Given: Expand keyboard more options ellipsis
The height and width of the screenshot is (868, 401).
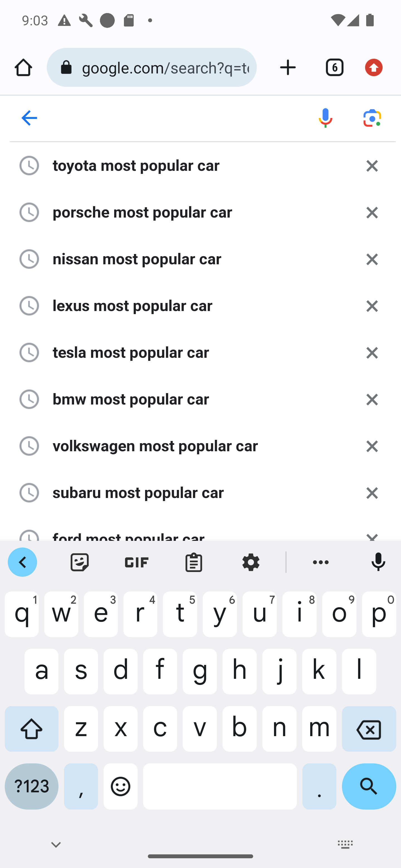Looking at the screenshot, I should click(x=321, y=562).
